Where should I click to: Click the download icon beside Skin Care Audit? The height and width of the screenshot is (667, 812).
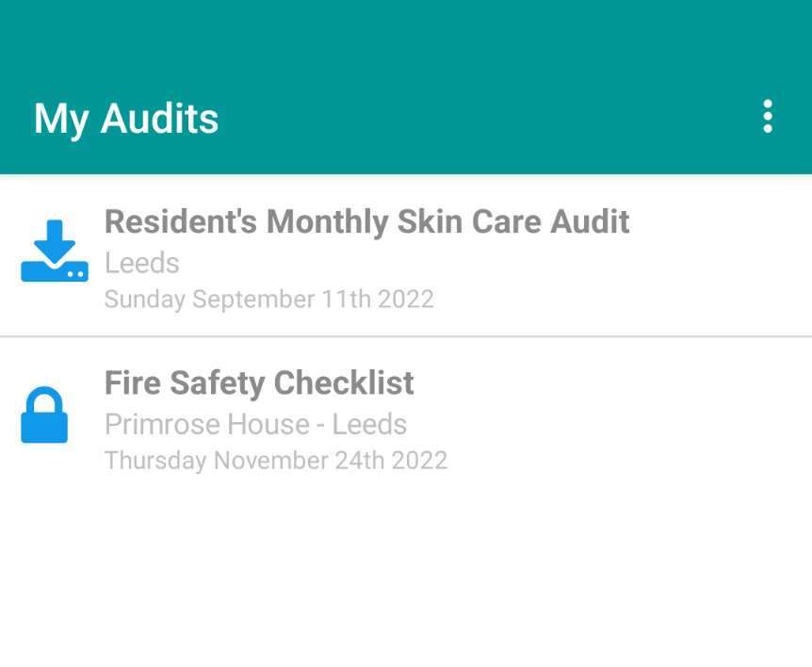(54, 250)
